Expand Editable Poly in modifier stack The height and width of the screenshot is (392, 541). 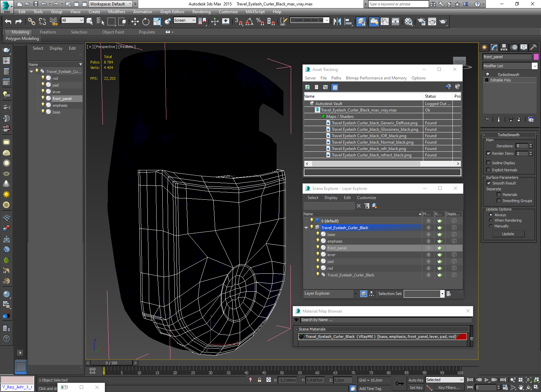coord(487,80)
